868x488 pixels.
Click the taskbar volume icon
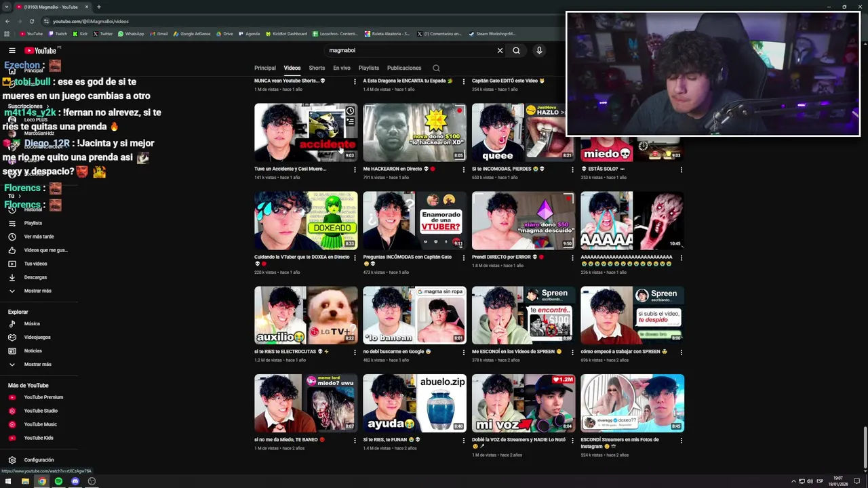[x=810, y=481]
